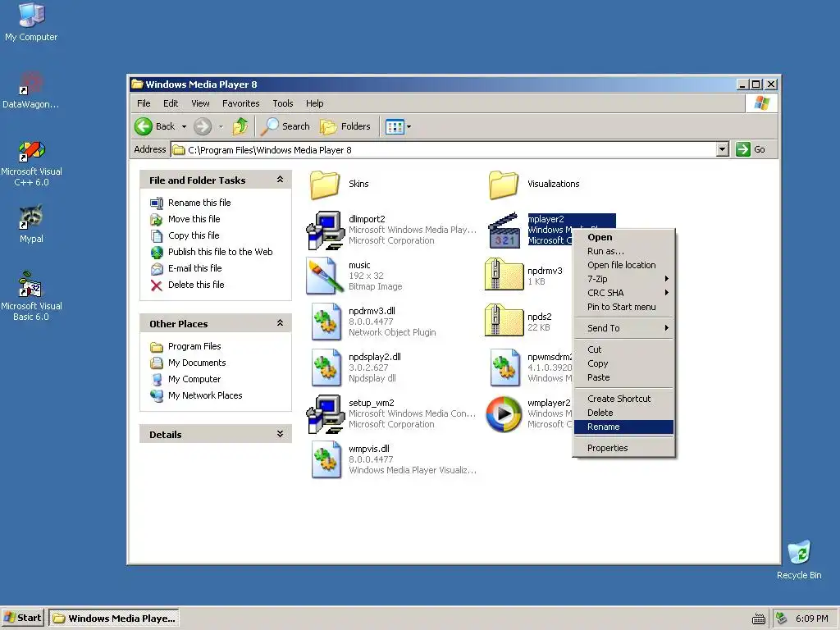Open the Start menu button
This screenshot has height=630, width=840.
(22, 618)
